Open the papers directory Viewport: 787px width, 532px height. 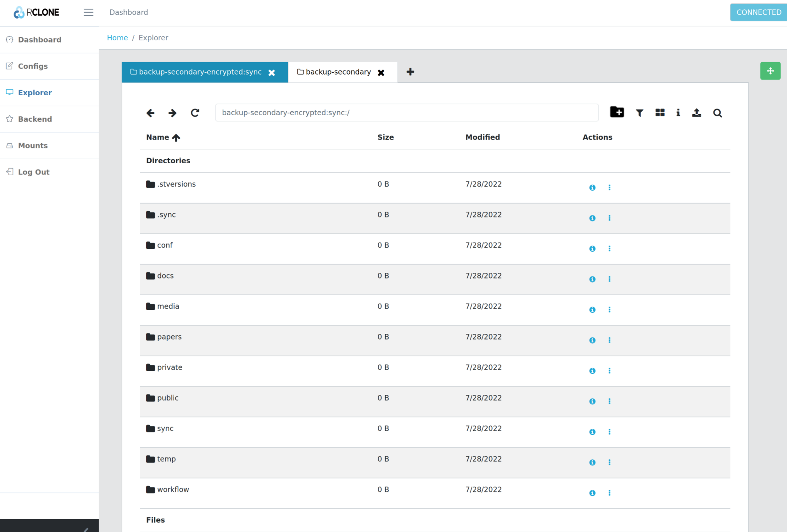click(x=164, y=337)
